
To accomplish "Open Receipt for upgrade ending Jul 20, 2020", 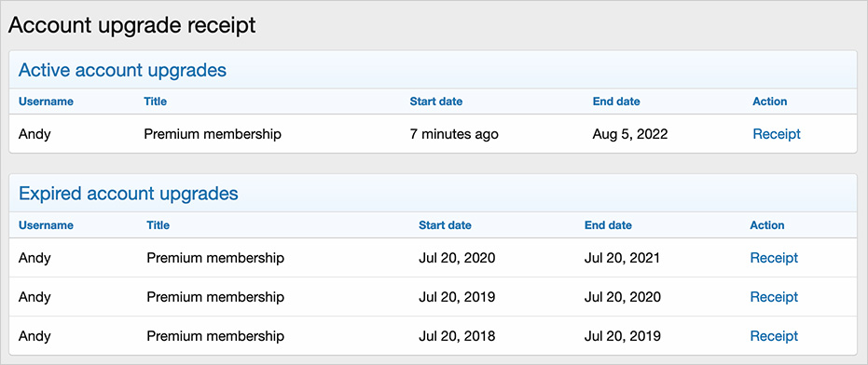I will [774, 297].
